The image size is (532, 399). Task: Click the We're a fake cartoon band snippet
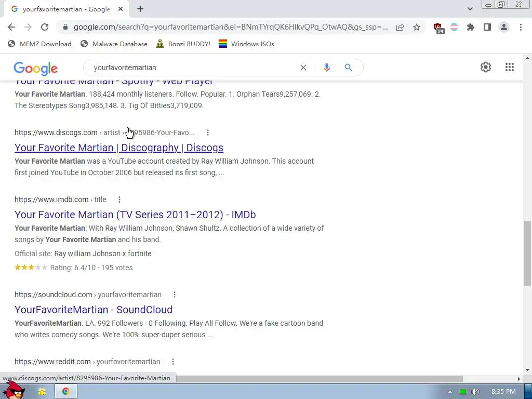click(x=169, y=329)
